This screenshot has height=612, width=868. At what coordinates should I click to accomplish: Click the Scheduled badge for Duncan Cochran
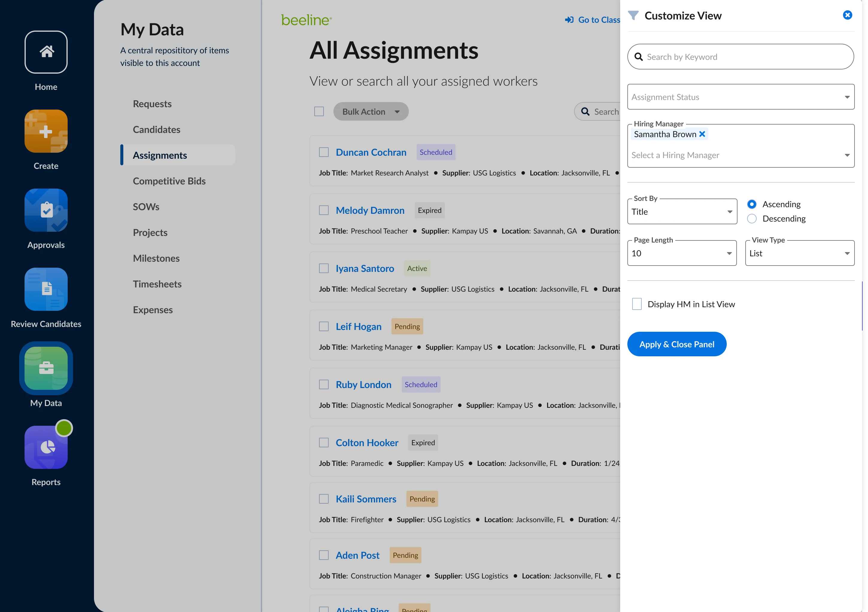click(435, 152)
